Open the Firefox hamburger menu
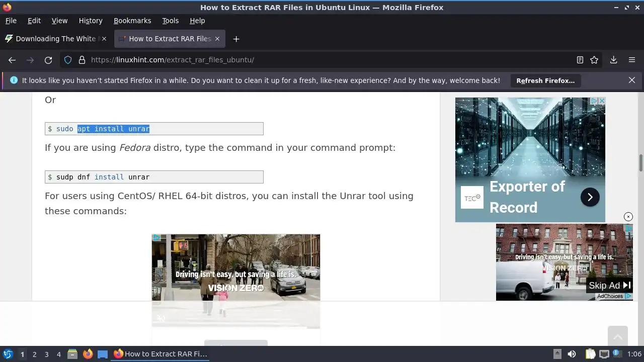 click(x=632, y=60)
